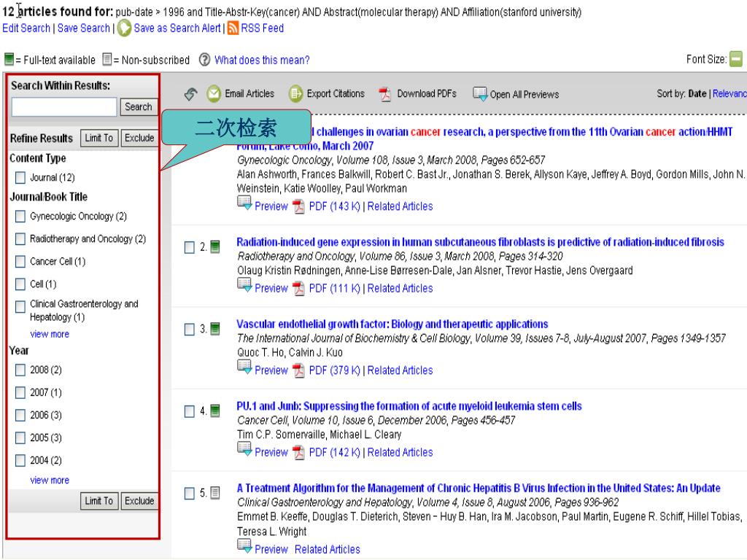Tick the 2006 (3) year checkbox
Image resolution: width=747 pixels, height=560 pixels.
coord(20,415)
